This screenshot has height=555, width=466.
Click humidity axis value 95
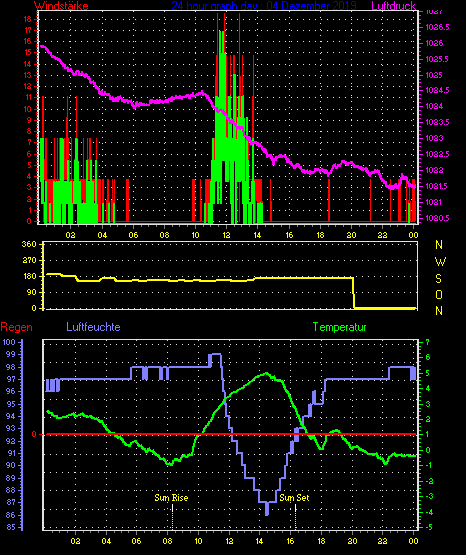click(x=11, y=404)
